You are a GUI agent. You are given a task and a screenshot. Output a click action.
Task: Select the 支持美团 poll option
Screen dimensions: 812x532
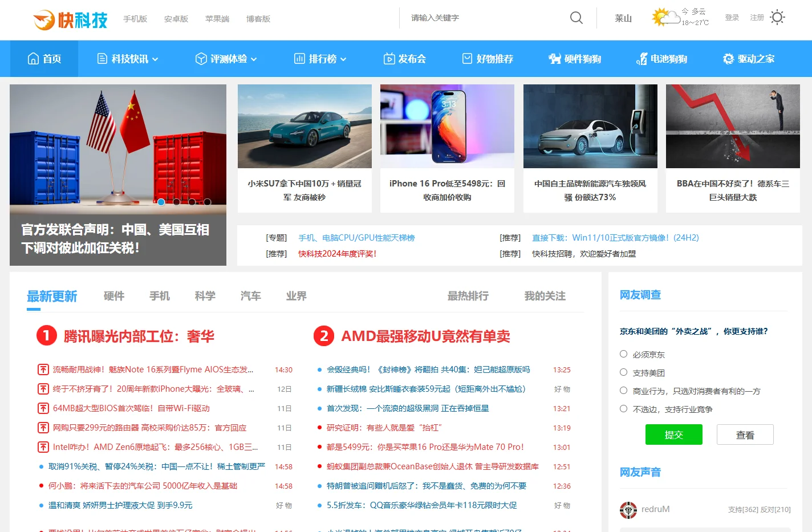(x=623, y=372)
